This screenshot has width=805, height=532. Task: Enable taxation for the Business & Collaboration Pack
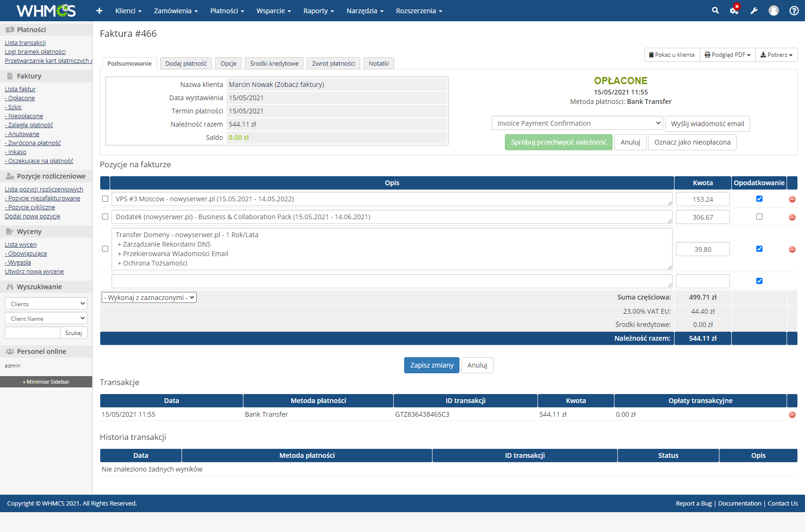[x=759, y=217]
